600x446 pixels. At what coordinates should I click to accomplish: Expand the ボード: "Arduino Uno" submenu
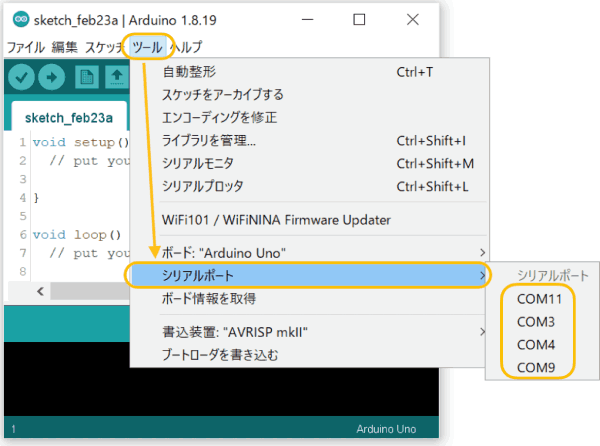[x=309, y=253]
